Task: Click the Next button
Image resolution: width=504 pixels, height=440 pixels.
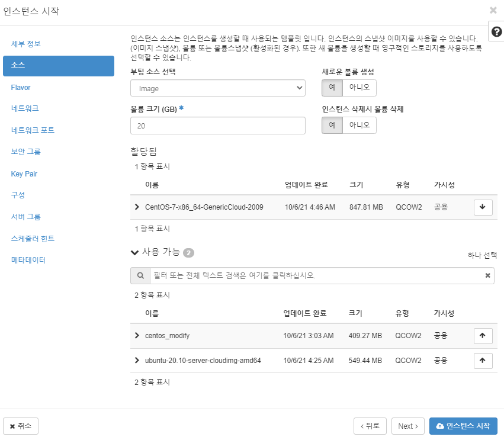Action: point(408,426)
